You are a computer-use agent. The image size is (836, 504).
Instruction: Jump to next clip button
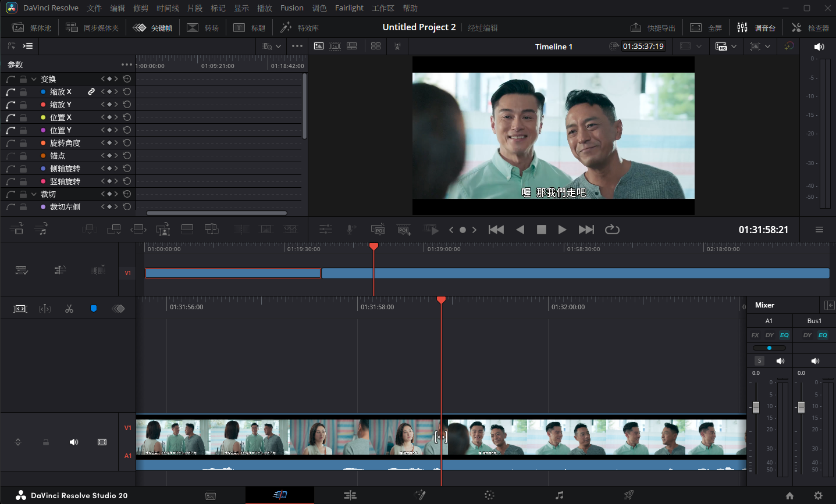pyautogui.click(x=586, y=230)
